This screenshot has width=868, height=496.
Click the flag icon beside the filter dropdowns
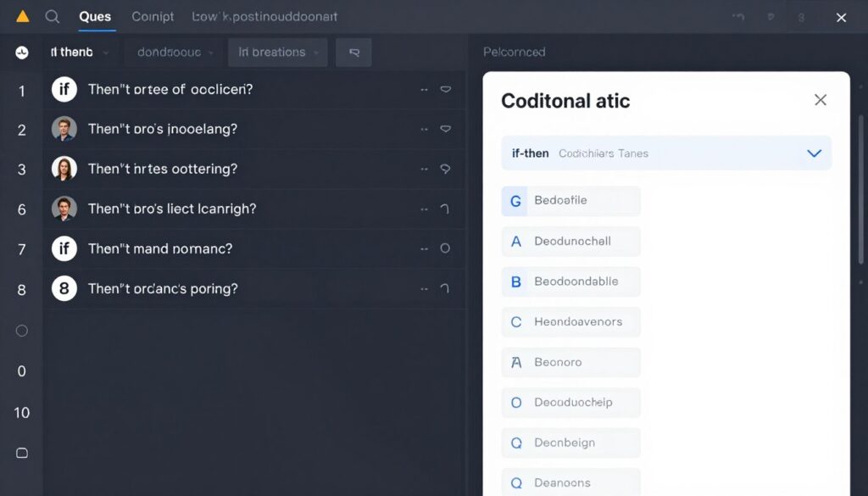coord(353,52)
